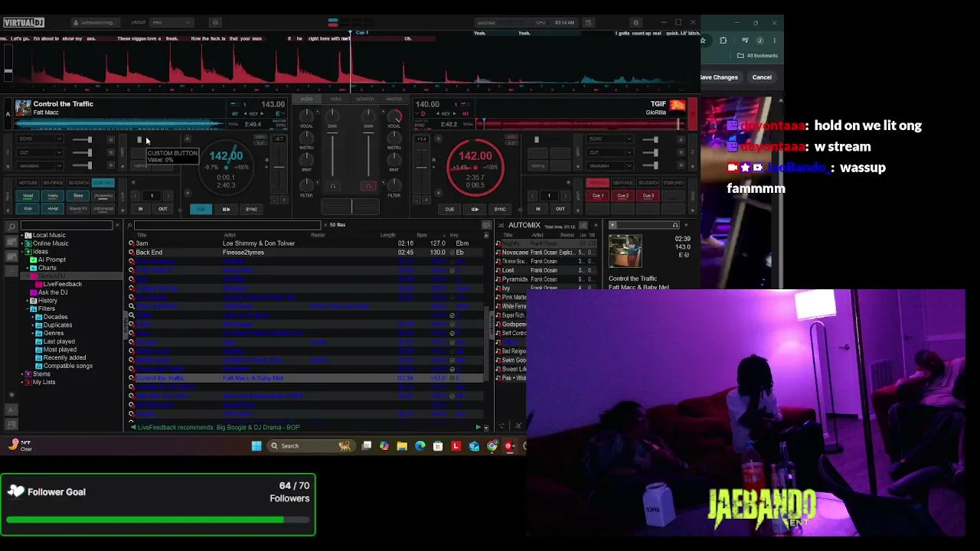The height and width of the screenshot is (551, 980).
Task: Click the Online Music folder icon
Action: [x=28, y=243]
